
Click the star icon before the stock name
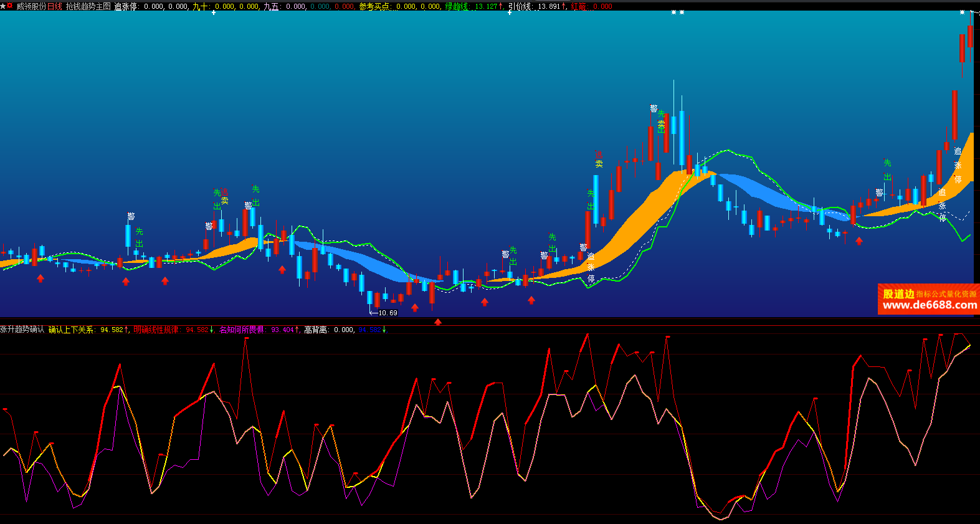coord(2,6)
